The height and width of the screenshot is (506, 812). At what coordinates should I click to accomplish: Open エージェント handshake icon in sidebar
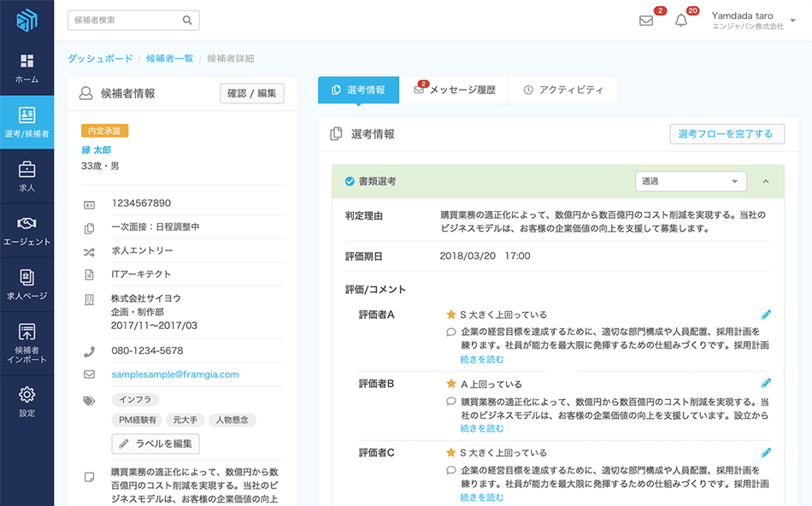(x=26, y=231)
